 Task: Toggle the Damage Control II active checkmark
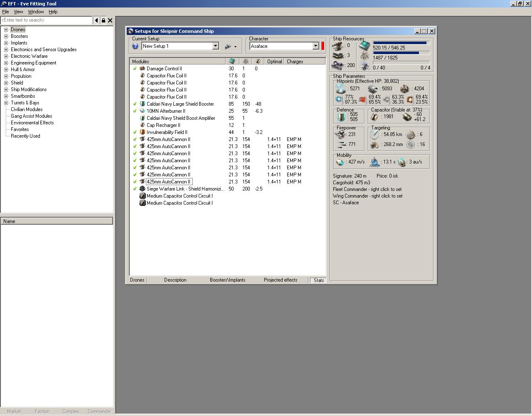coord(135,69)
